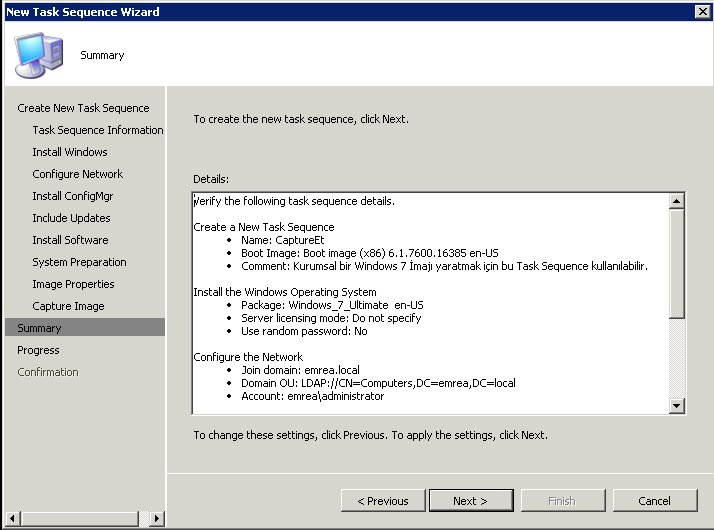Go to Task Sequence Information step
Image resolution: width=714 pixels, height=530 pixels.
point(97,130)
